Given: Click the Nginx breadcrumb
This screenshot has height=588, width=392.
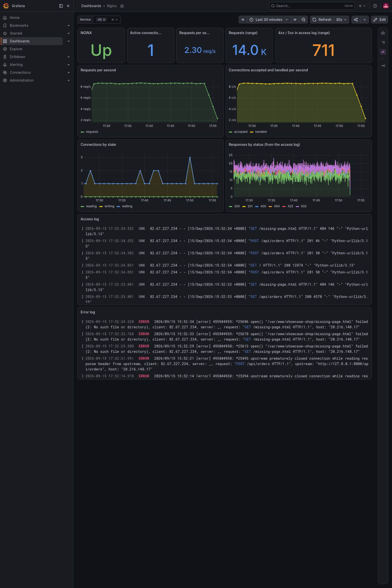Looking at the screenshot, I should click(x=112, y=6).
